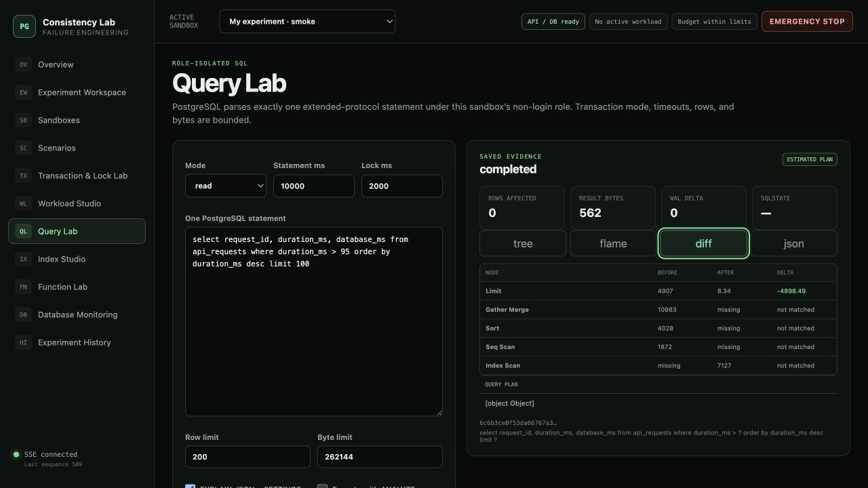Click the Seq Scan node name
The width and height of the screenshot is (868, 488).
click(500, 347)
